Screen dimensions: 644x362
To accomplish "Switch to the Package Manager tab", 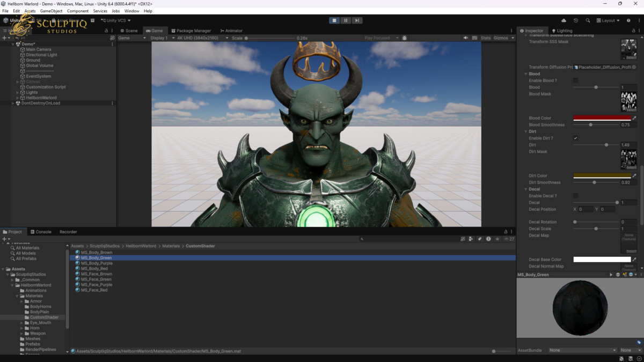I will 191,31.
